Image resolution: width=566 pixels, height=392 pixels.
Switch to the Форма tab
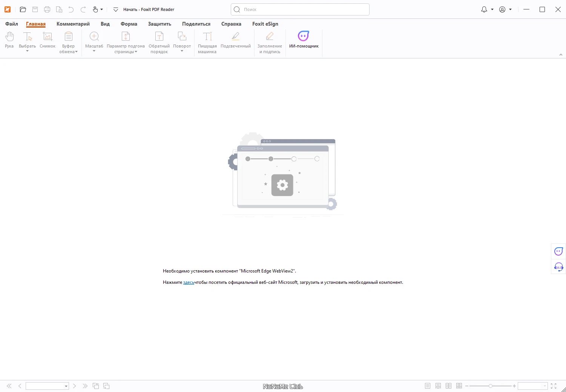coord(129,24)
